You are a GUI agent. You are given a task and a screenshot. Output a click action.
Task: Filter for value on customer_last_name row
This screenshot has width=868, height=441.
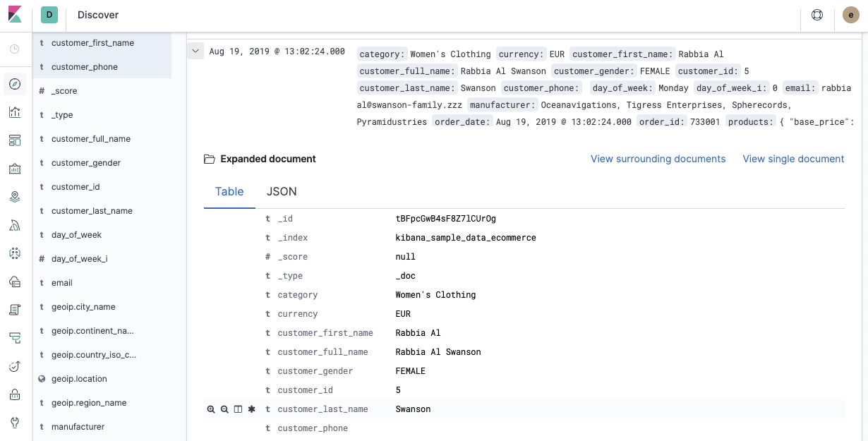click(211, 409)
